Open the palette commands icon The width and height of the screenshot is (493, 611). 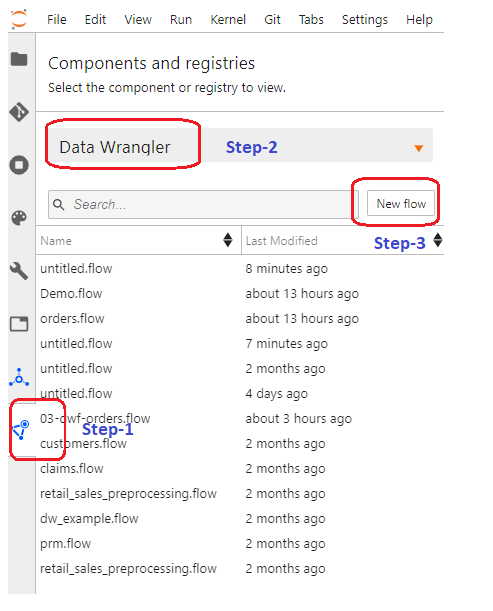point(19,218)
